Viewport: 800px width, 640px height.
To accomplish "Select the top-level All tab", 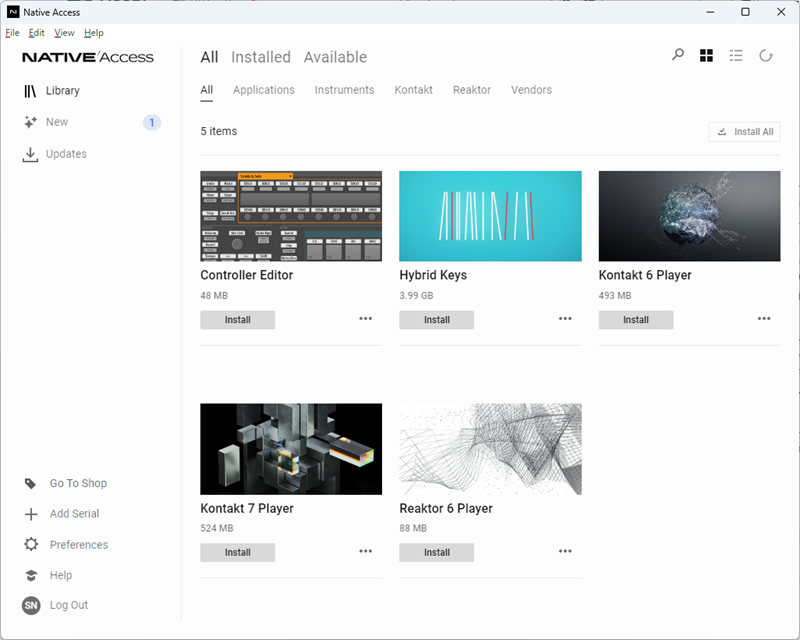I will coord(209,57).
